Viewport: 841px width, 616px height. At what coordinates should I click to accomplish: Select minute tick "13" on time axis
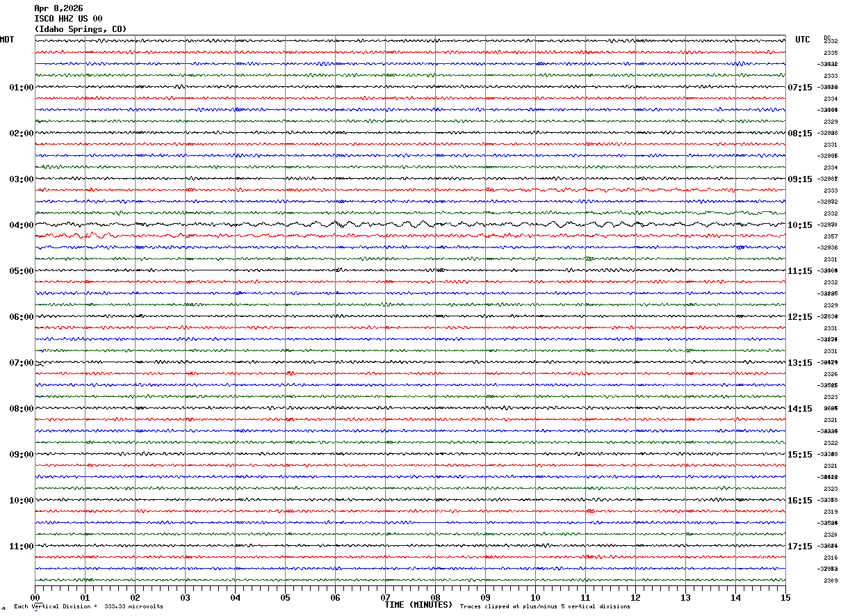click(686, 597)
